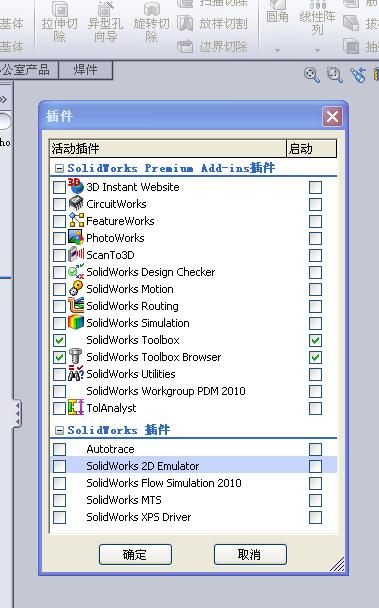Click the PhotoWorks icon
The height and width of the screenshot is (608, 379).
click(x=76, y=237)
